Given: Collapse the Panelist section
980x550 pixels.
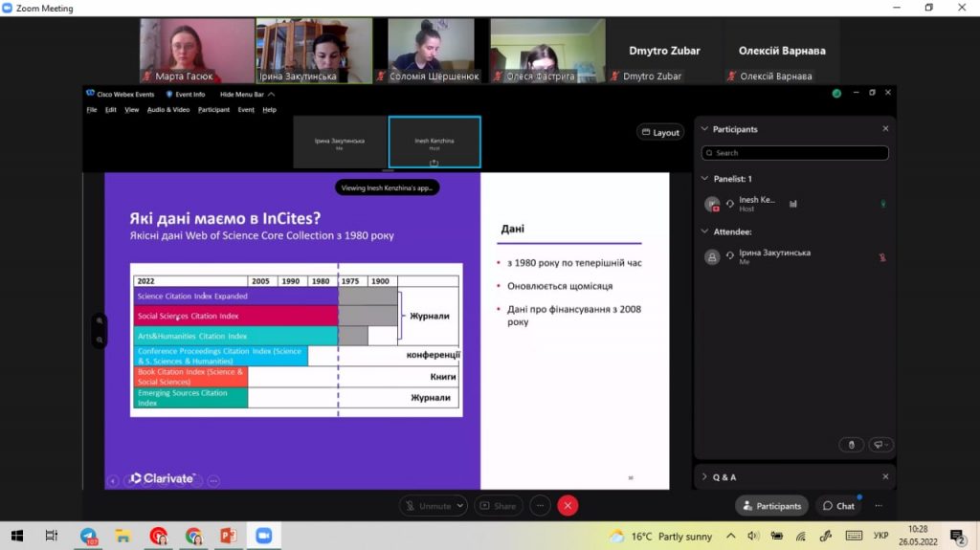Looking at the screenshot, I should (705, 179).
